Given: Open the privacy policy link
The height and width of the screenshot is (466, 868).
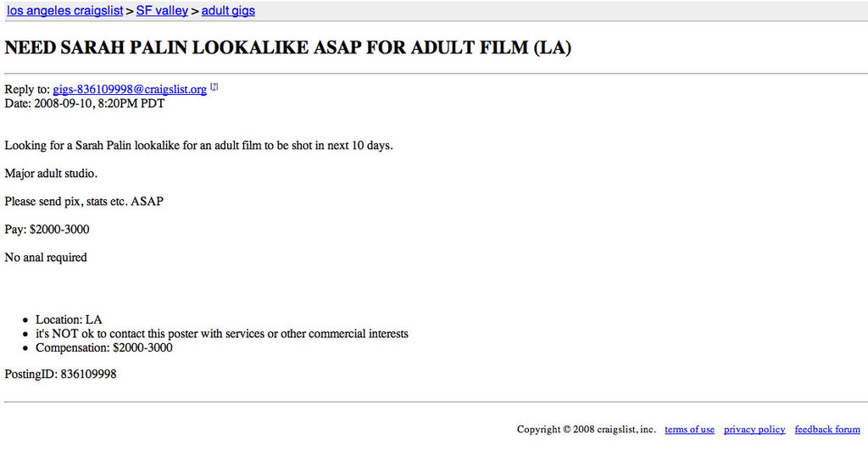Looking at the screenshot, I should coord(754,430).
